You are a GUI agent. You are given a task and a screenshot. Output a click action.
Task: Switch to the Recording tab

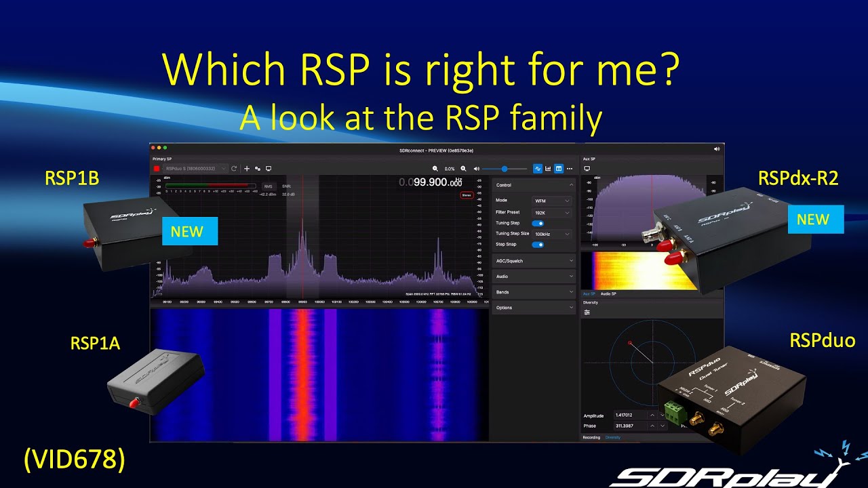[x=591, y=437]
